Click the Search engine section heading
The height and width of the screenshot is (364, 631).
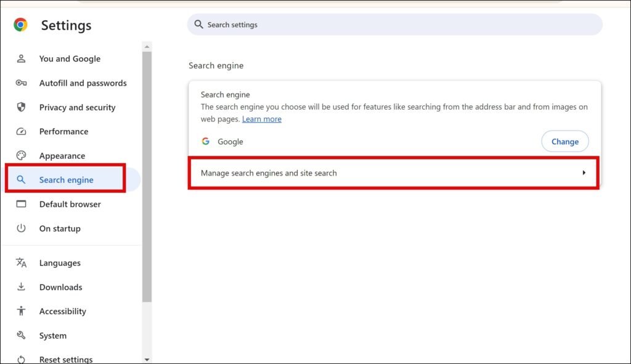click(216, 65)
